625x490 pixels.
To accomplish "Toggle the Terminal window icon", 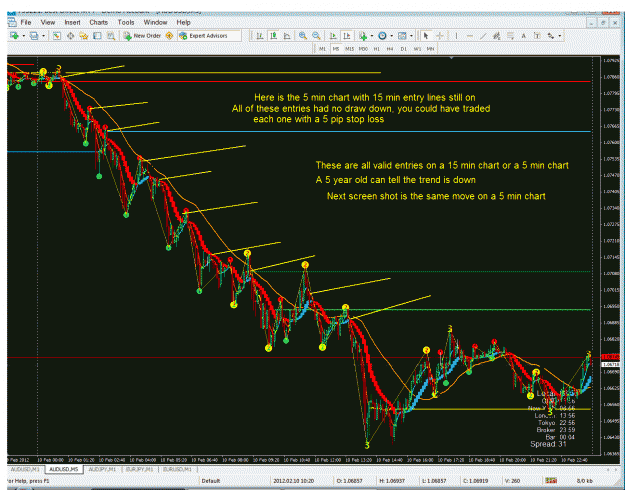I will click(x=97, y=36).
